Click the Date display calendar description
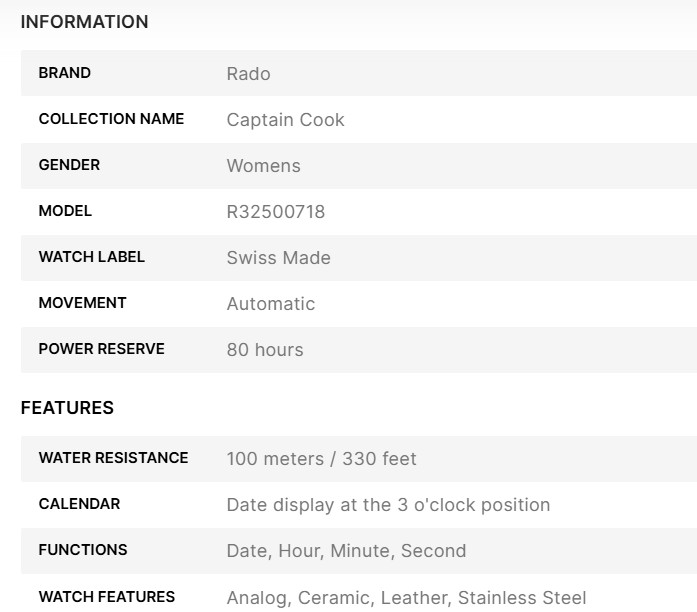 [388, 505]
